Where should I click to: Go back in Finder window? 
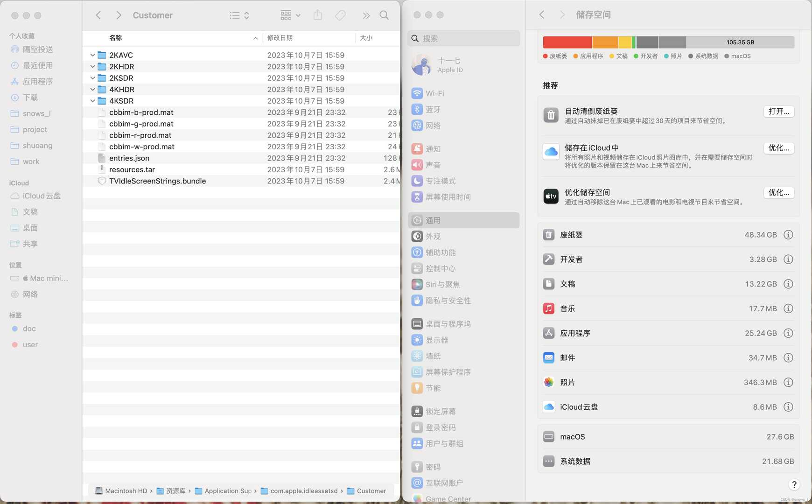pyautogui.click(x=98, y=15)
